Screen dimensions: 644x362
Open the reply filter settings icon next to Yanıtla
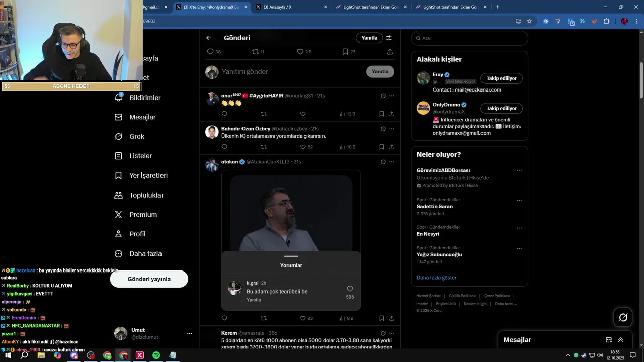tap(389, 38)
